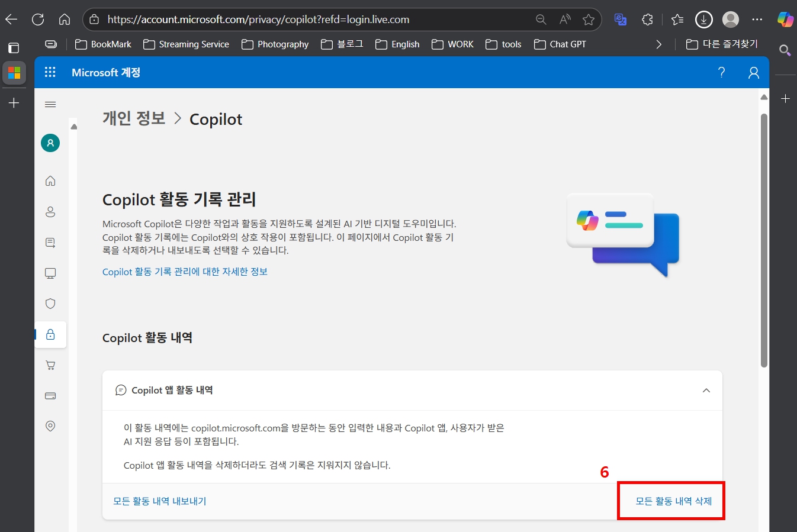
Task: Go to account Home in sidebar
Action: [50, 181]
